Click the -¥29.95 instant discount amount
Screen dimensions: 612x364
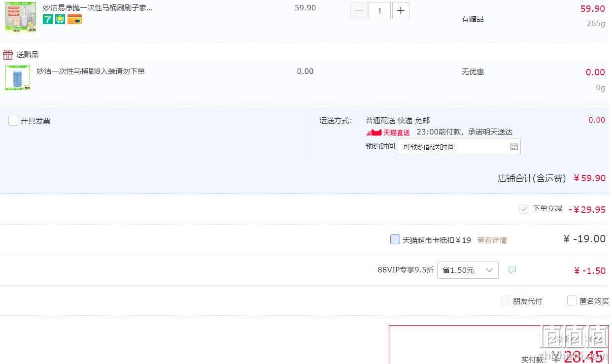pyautogui.click(x=587, y=209)
